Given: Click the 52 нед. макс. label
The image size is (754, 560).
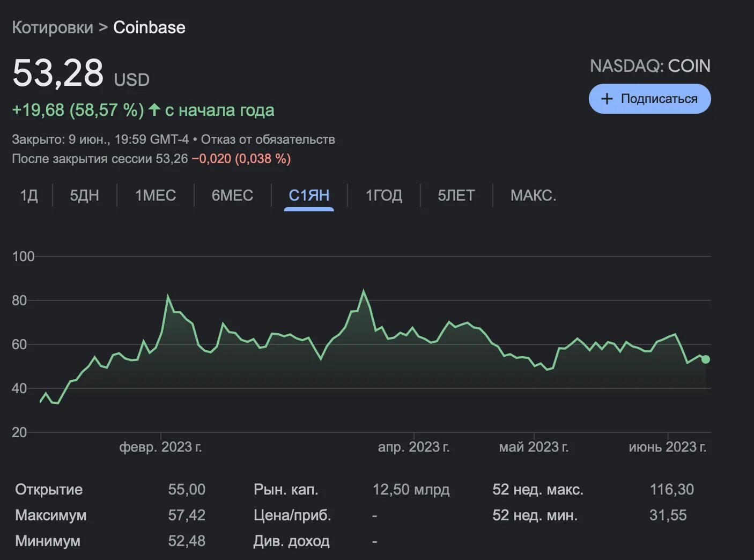Looking at the screenshot, I should (x=538, y=489).
